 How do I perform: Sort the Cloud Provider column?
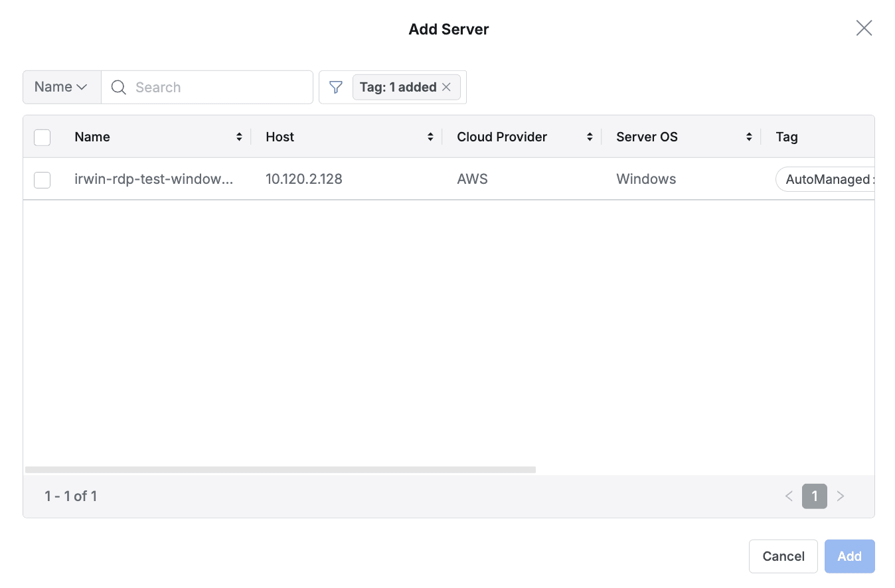[589, 137]
